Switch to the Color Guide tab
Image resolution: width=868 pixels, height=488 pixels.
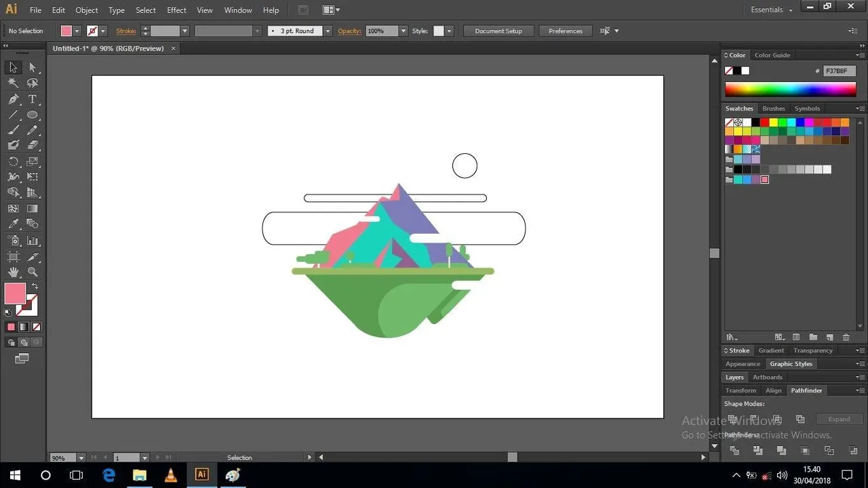772,56
